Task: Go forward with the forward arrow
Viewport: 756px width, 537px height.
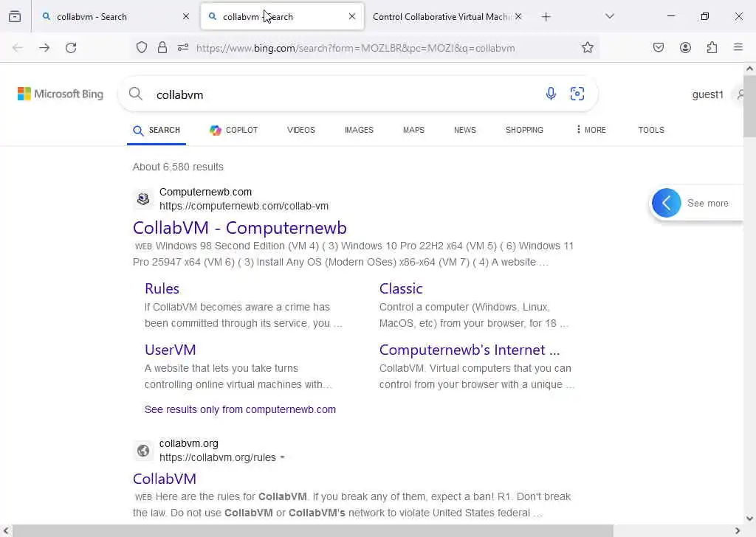Action: pos(44,48)
